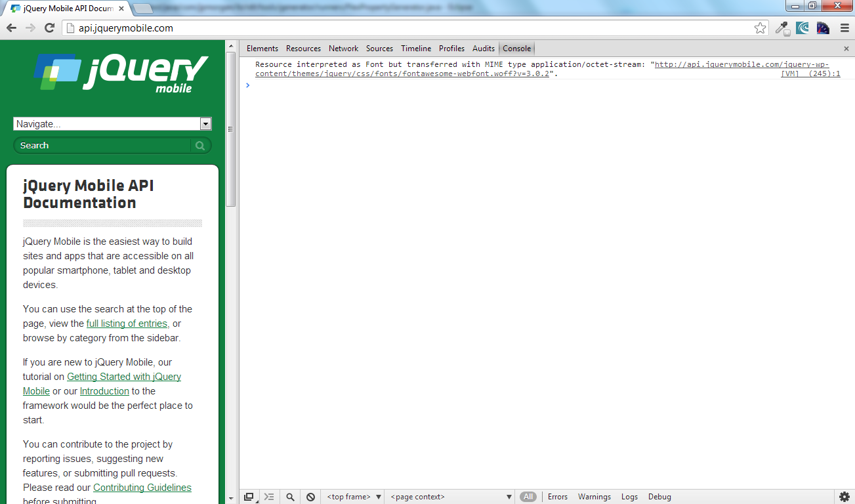Viewport: 855px width, 504px height.
Task: Switch to the Elements tab
Action: click(x=262, y=49)
